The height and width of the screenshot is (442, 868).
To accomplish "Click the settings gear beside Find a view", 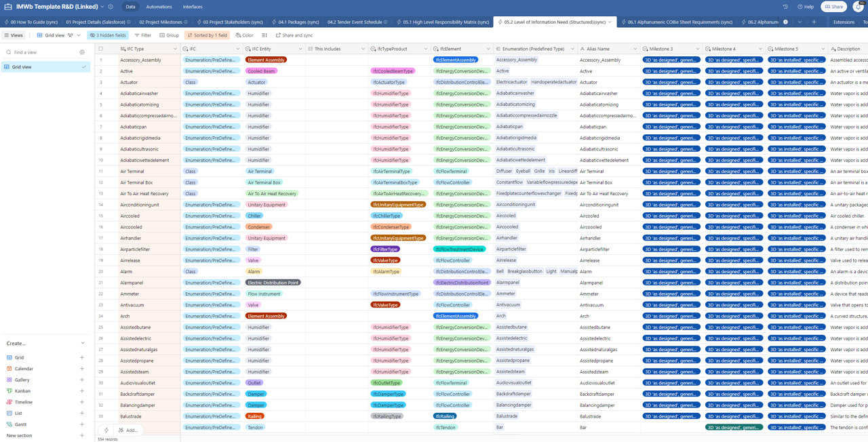I will click(82, 52).
